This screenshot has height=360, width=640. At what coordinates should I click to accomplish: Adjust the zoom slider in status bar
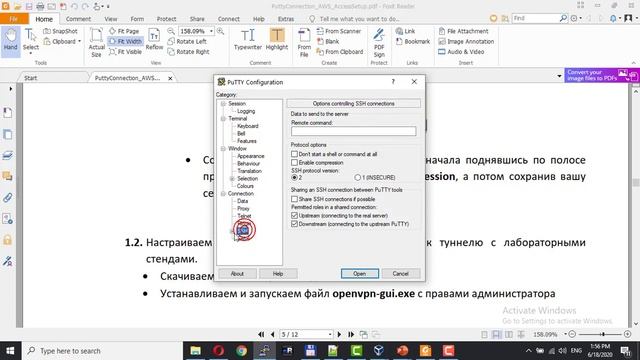(602, 334)
